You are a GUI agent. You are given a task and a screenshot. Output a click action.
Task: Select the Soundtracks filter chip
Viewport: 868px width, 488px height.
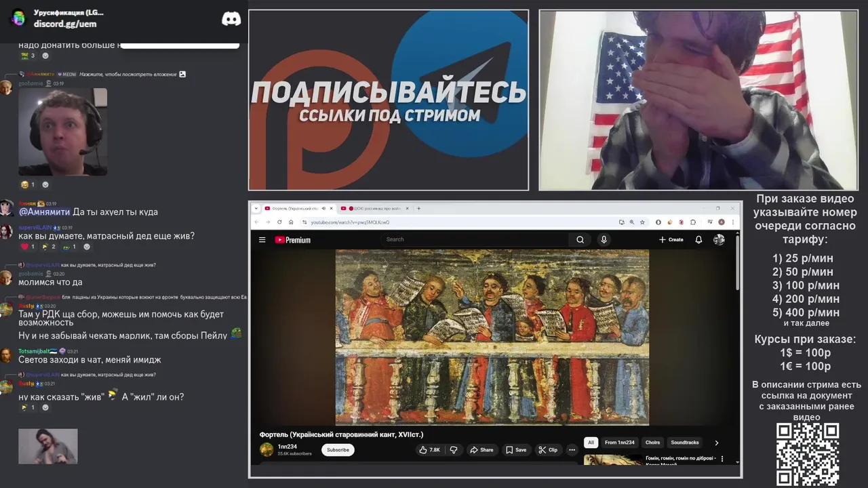[685, 443]
